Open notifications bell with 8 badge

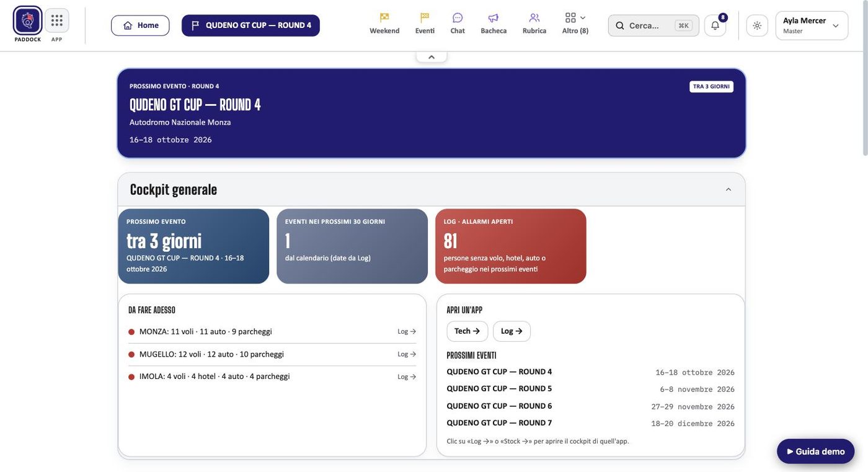coord(715,25)
